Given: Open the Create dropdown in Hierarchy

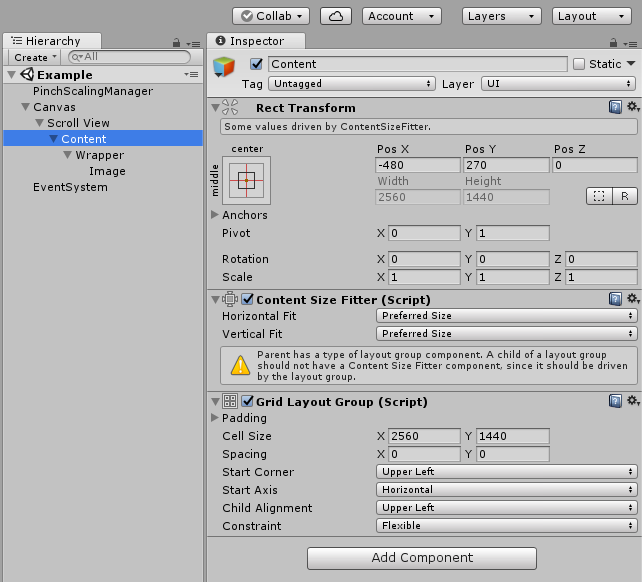Looking at the screenshot, I should coord(35,57).
